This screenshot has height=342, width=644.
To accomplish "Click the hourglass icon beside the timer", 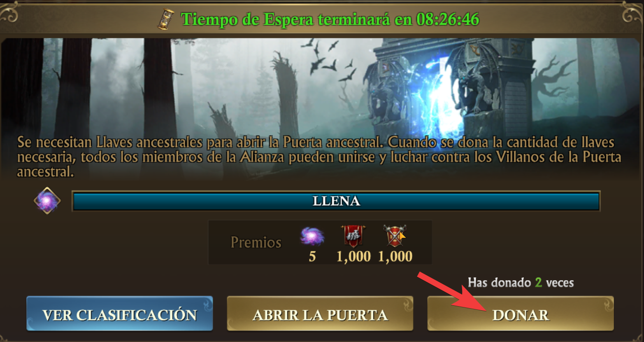I will pyautogui.click(x=166, y=19).
